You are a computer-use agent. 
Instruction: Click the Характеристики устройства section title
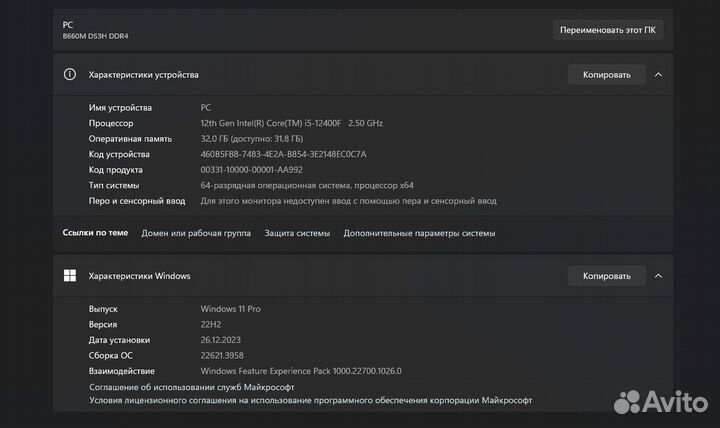tap(143, 74)
